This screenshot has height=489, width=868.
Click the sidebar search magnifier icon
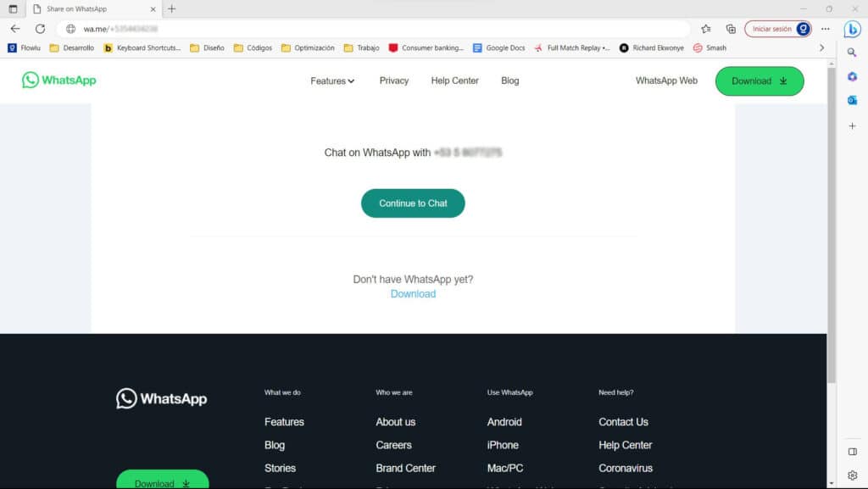[852, 53]
